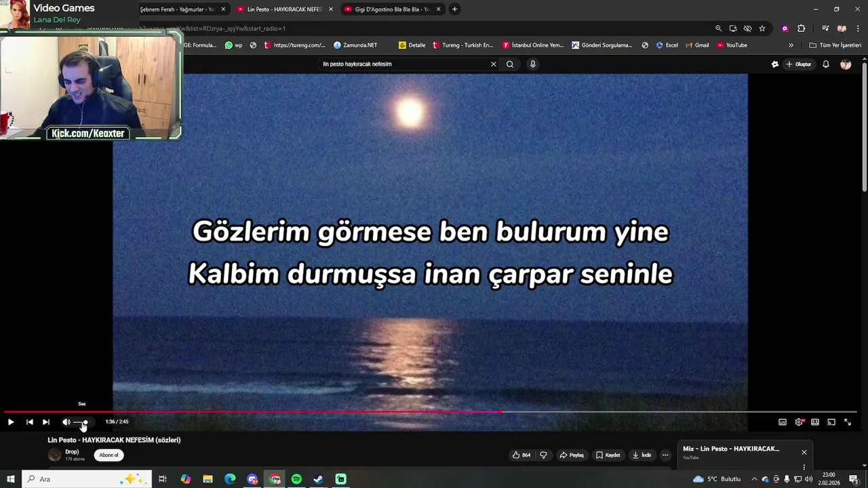Show hidden system tray icons
Screen dimensions: 868x488
click(754, 479)
